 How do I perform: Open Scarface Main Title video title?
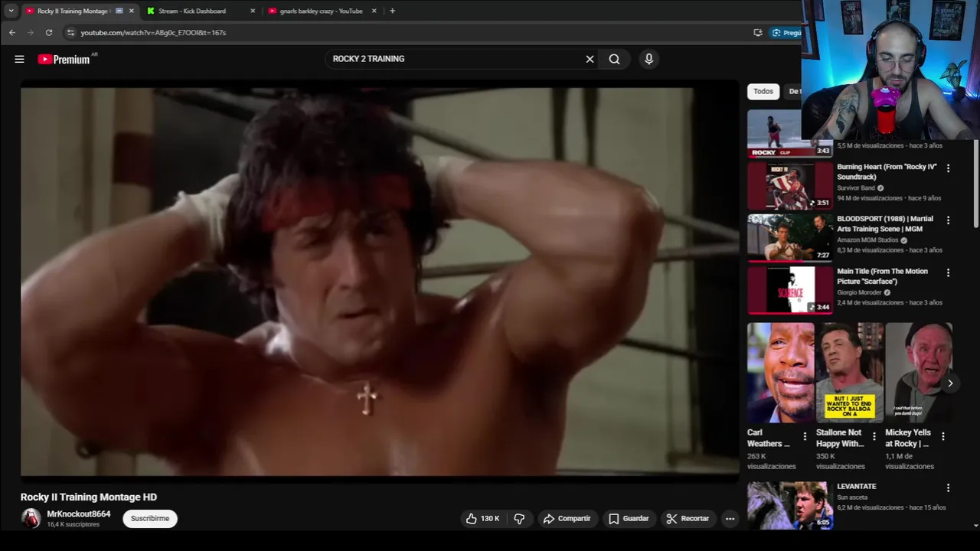tap(882, 276)
